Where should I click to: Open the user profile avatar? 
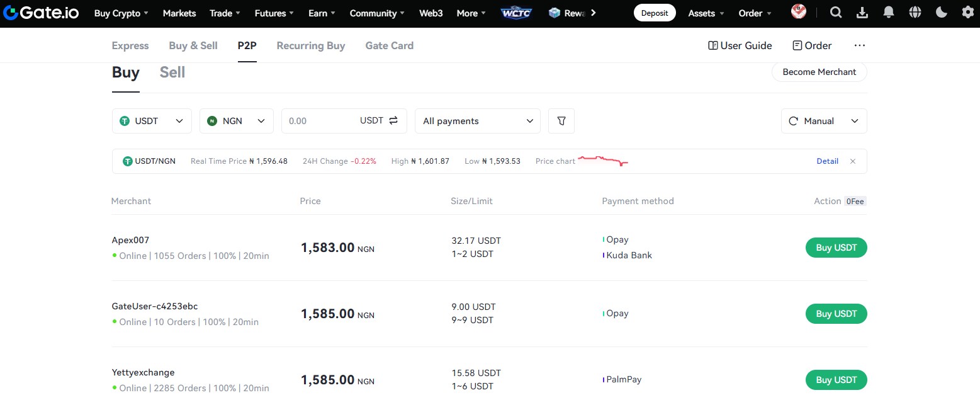coord(799,12)
